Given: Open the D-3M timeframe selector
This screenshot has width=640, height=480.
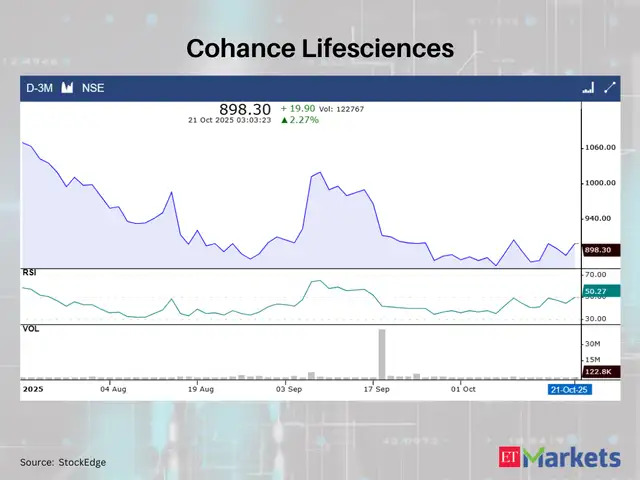Looking at the screenshot, I should pyautogui.click(x=40, y=88).
